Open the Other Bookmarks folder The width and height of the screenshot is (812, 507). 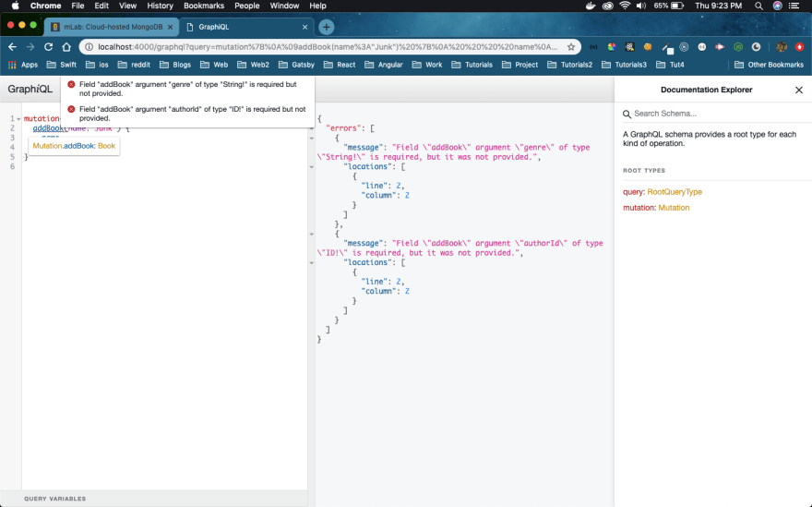(x=769, y=65)
